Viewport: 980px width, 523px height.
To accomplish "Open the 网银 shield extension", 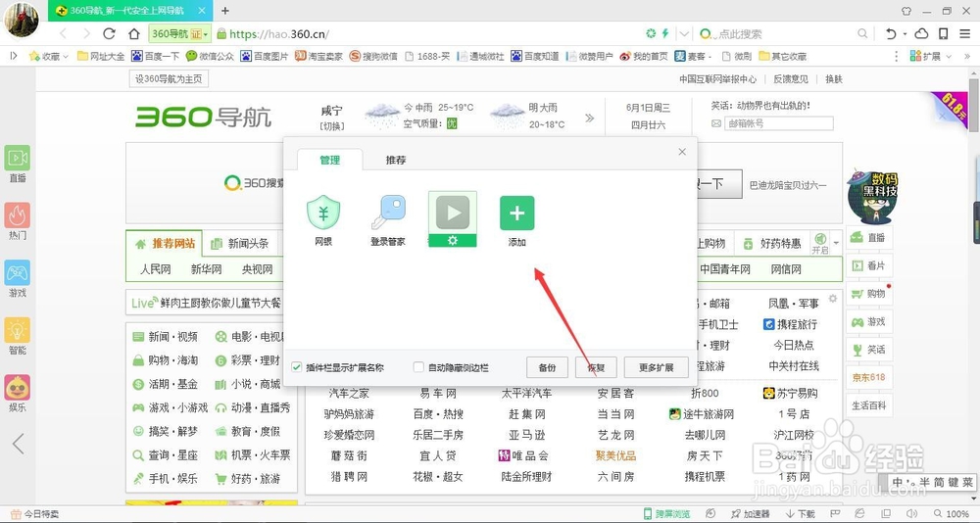I will point(323,214).
